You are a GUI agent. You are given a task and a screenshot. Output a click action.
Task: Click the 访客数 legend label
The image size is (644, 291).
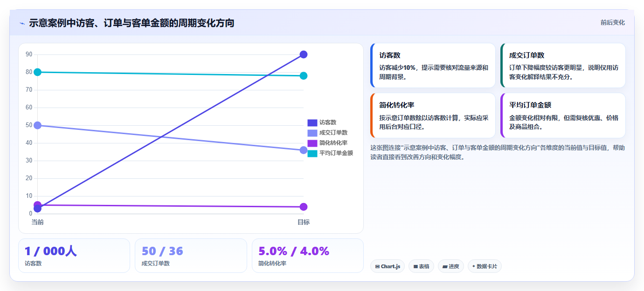tap(328, 122)
